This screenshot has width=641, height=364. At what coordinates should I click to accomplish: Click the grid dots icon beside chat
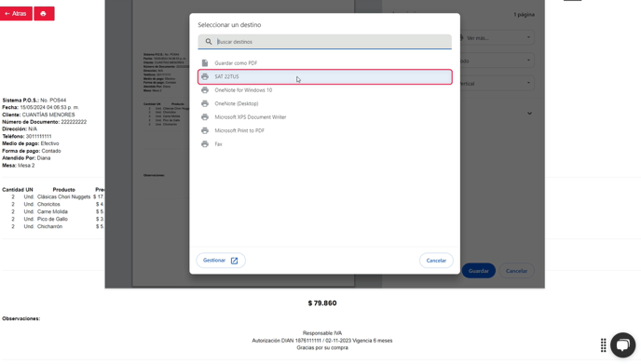coord(603,345)
